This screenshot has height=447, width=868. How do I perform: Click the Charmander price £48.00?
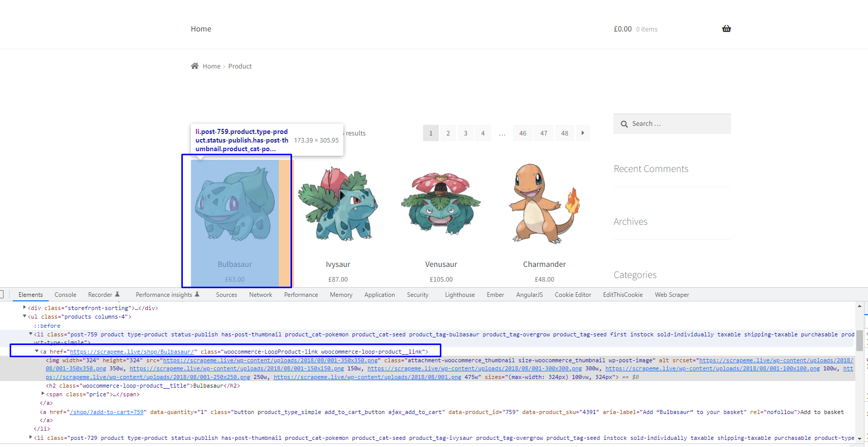point(544,280)
